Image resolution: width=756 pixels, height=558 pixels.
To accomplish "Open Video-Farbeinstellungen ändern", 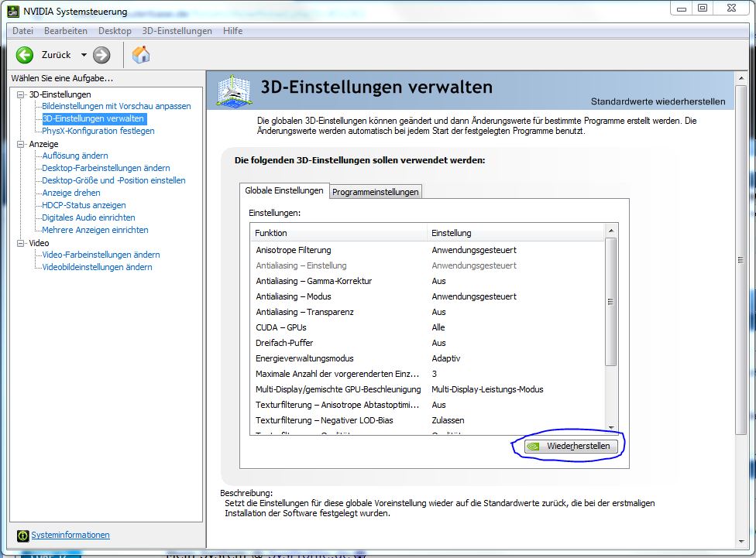I will [101, 255].
